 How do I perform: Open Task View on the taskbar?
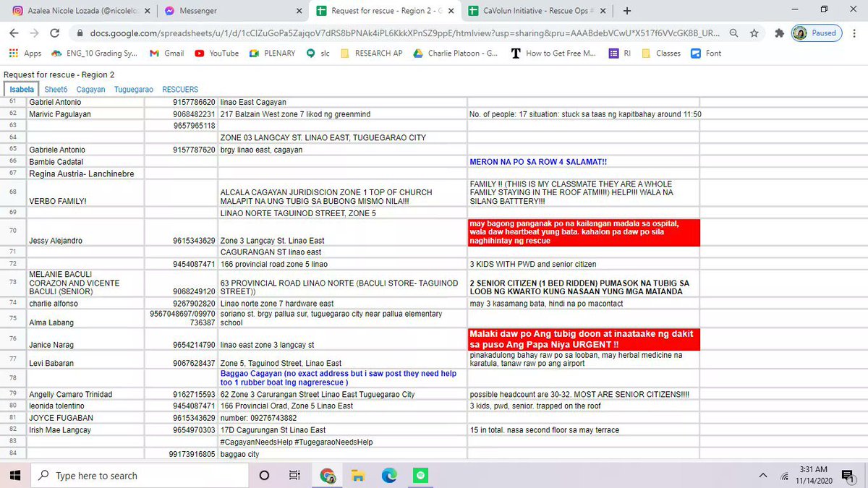294,475
